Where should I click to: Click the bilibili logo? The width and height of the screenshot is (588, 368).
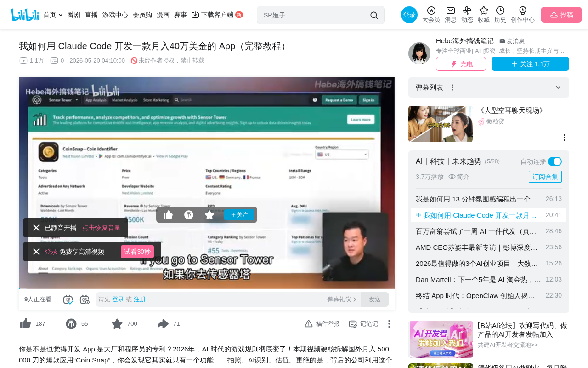[x=25, y=15]
